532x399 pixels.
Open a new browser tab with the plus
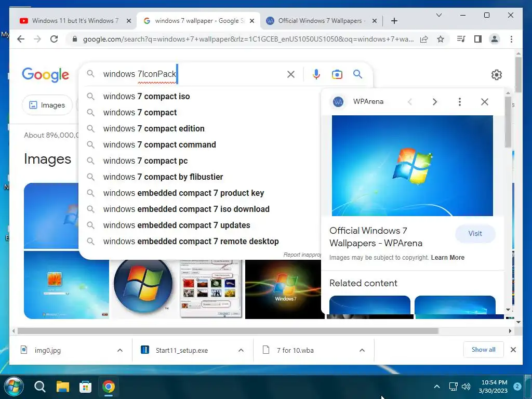tap(394, 21)
